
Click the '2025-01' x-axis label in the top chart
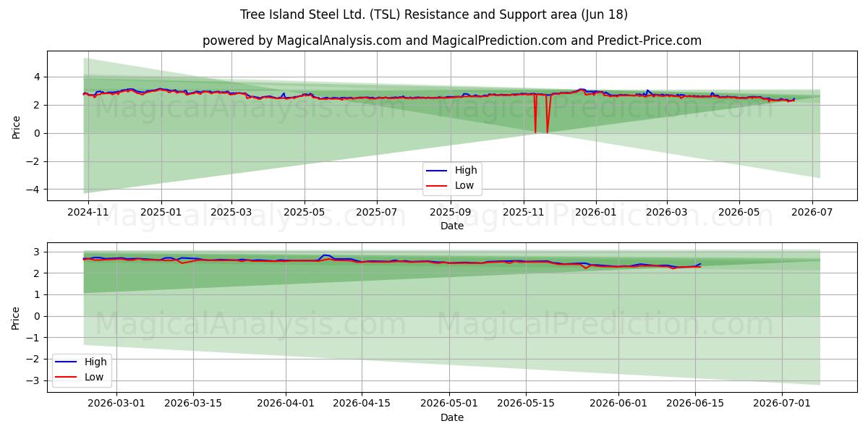(161, 213)
